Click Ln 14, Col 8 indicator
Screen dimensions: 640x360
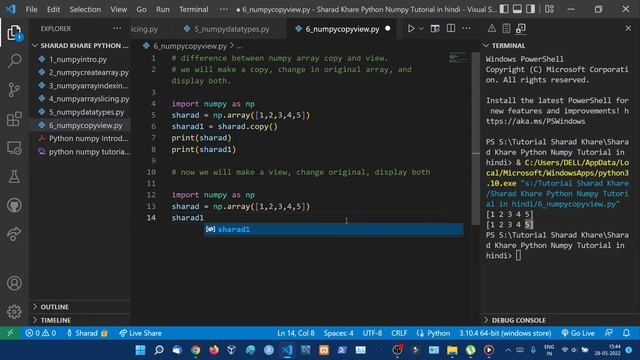click(x=296, y=333)
